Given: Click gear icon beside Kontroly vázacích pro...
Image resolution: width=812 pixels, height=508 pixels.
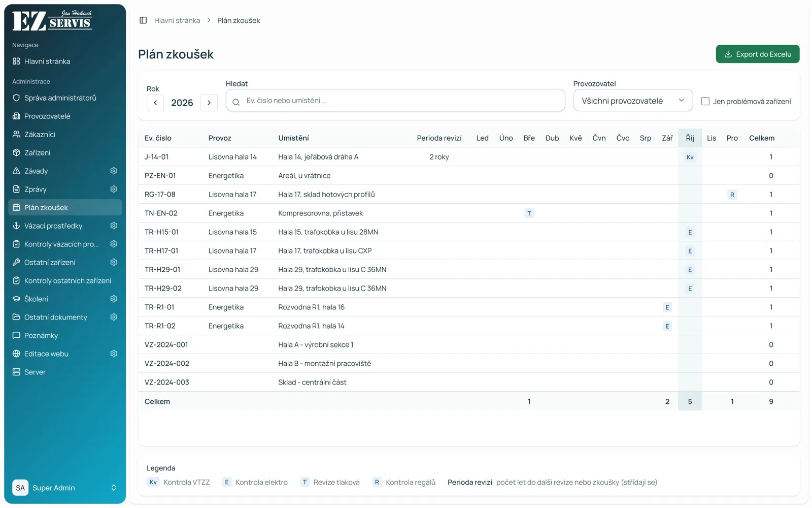Looking at the screenshot, I should click(114, 244).
